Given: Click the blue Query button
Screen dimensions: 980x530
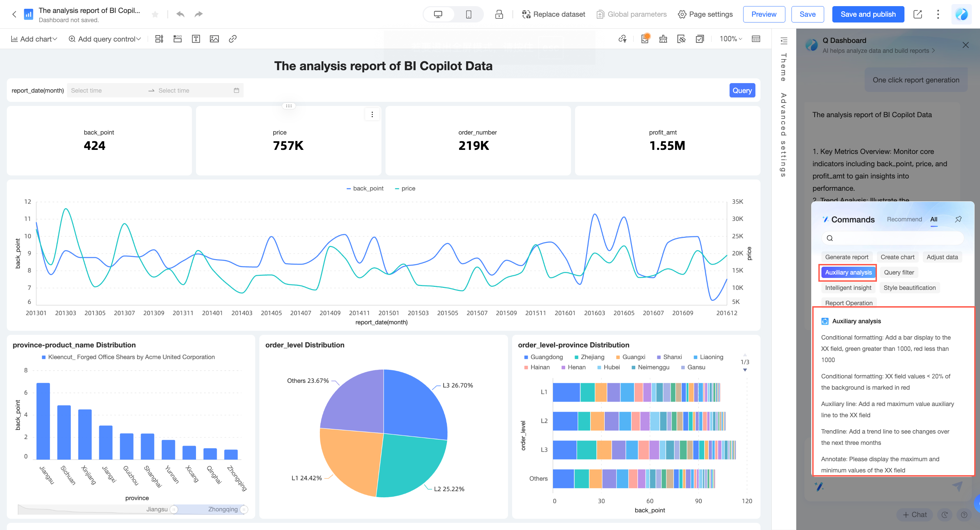Looking at the screenshot, I should coord(742,91).
